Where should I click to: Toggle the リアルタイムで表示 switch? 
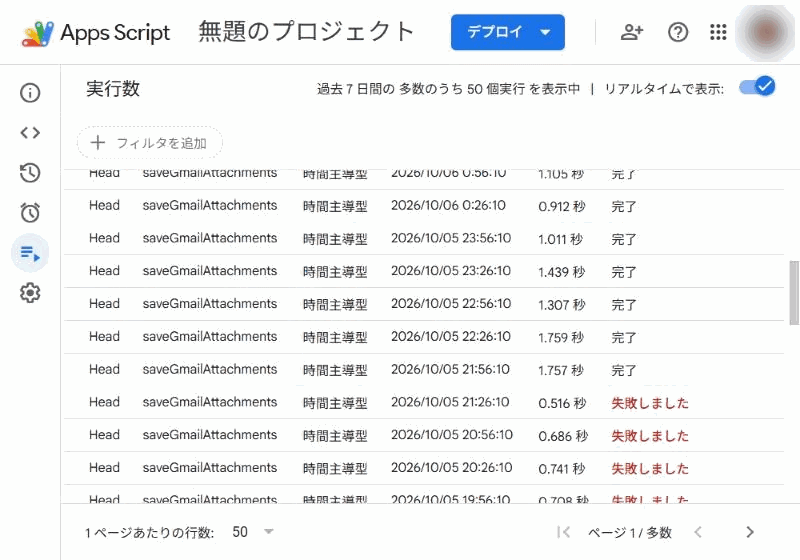coord(757,87)
